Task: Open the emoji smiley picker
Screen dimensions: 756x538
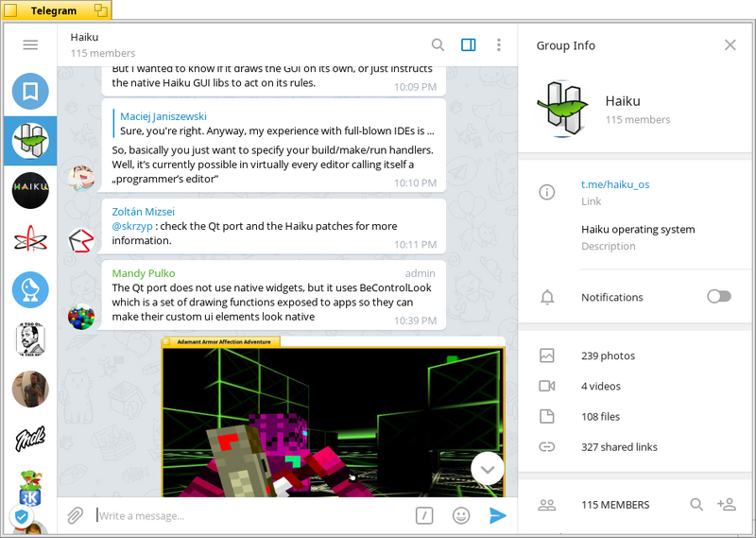Action: click(x=461, y=516)
